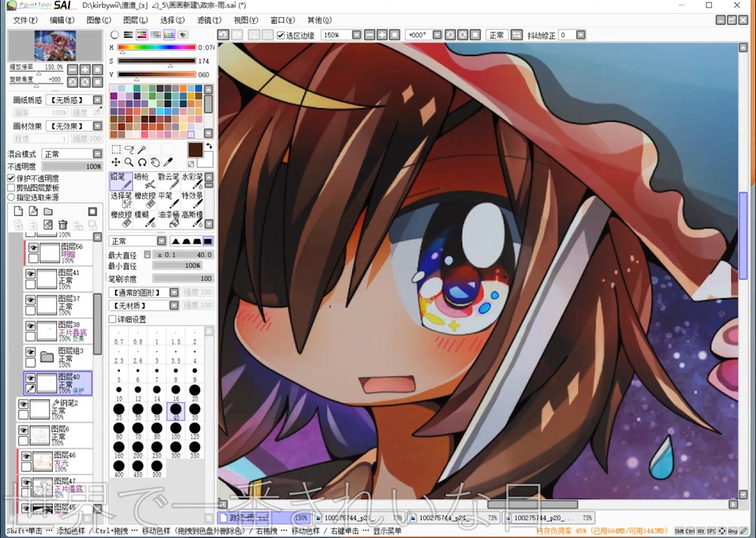The image size is (756, 538).
Task: Choose the 平笔 flat brush tool
Action: tap(168, 200)
